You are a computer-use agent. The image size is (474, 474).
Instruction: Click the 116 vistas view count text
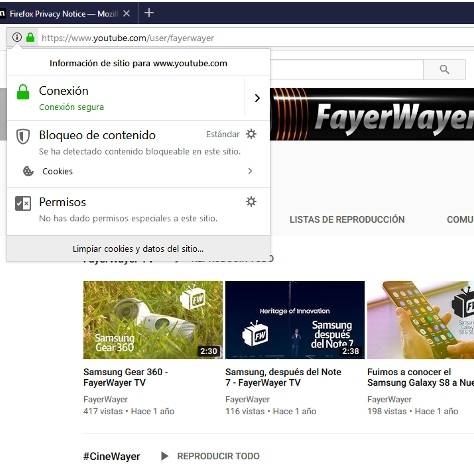(245, 411)
